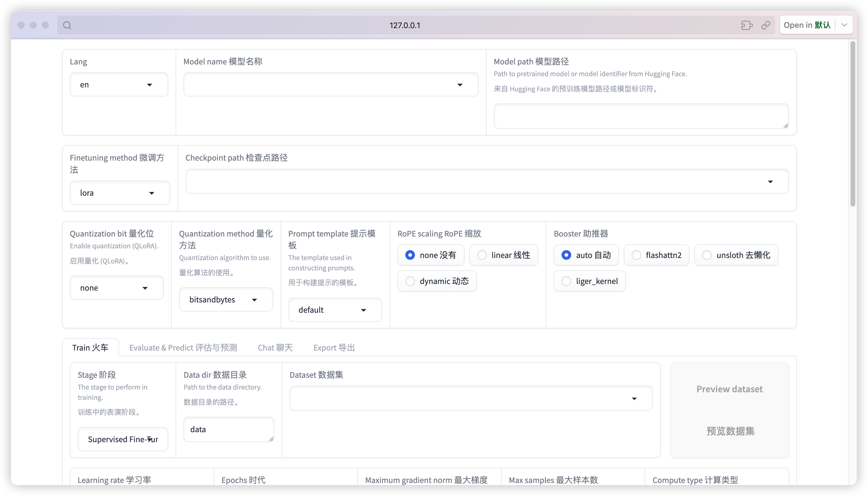Click the Epochs 时代 label

(x=243, y=480)
